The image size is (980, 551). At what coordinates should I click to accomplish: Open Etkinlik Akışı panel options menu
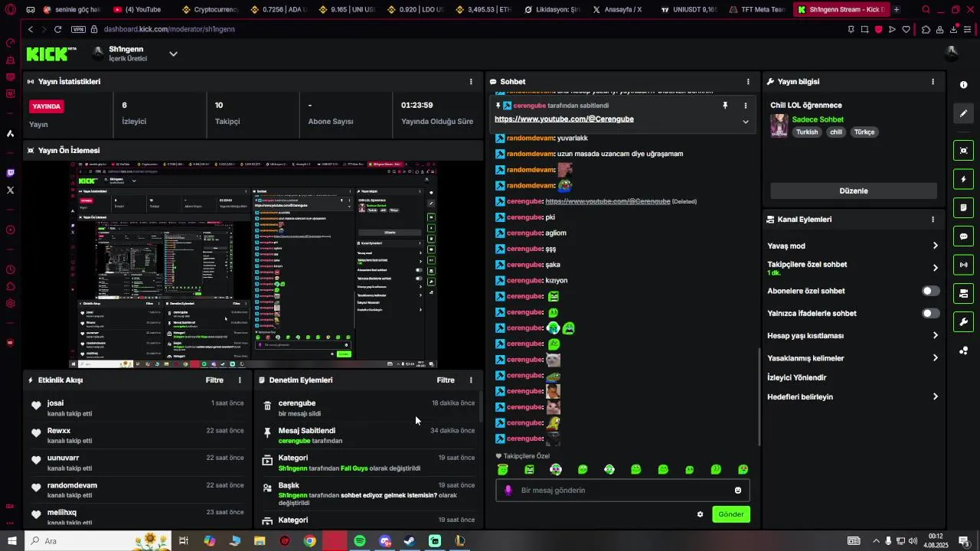(240, 380)
